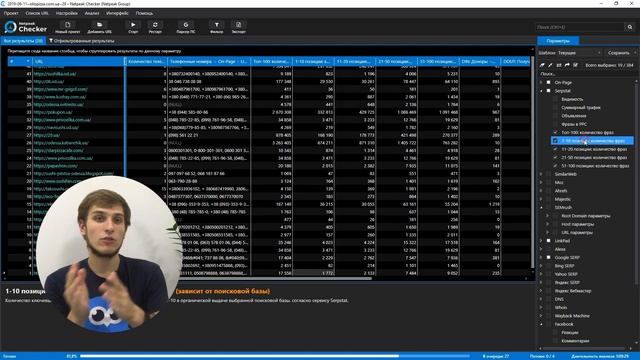
Task: Select the Параметры tab in the right panel
Action: tap(558, 41)
